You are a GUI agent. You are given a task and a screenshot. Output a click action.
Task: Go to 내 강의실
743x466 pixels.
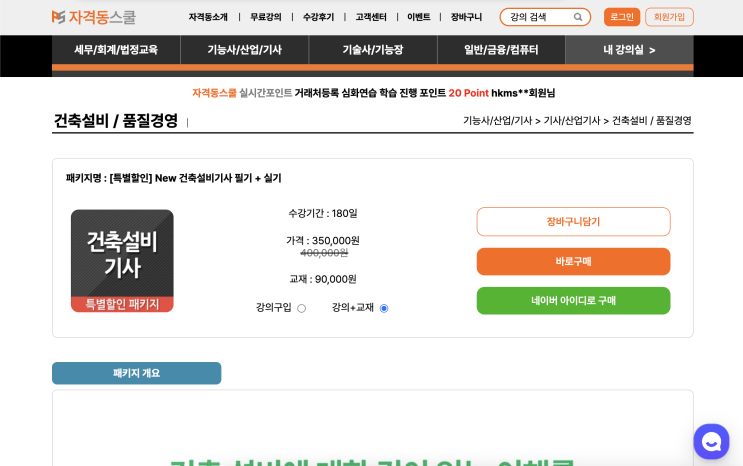629,50
